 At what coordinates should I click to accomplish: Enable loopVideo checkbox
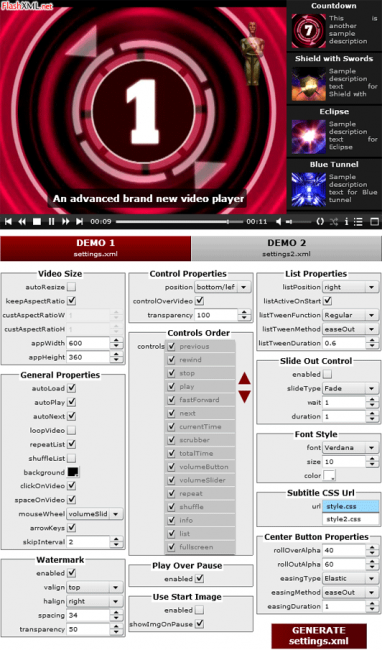(x=72, y=430)
